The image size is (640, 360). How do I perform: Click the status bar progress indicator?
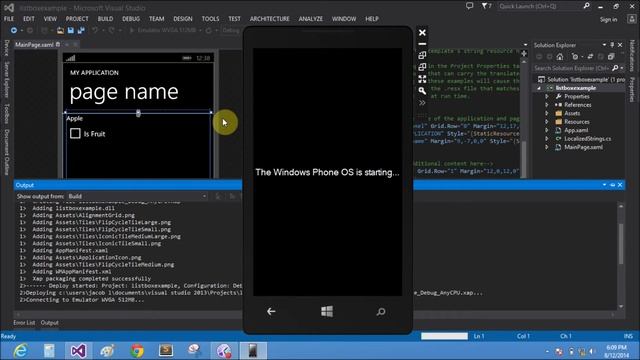tap(444, 336)
